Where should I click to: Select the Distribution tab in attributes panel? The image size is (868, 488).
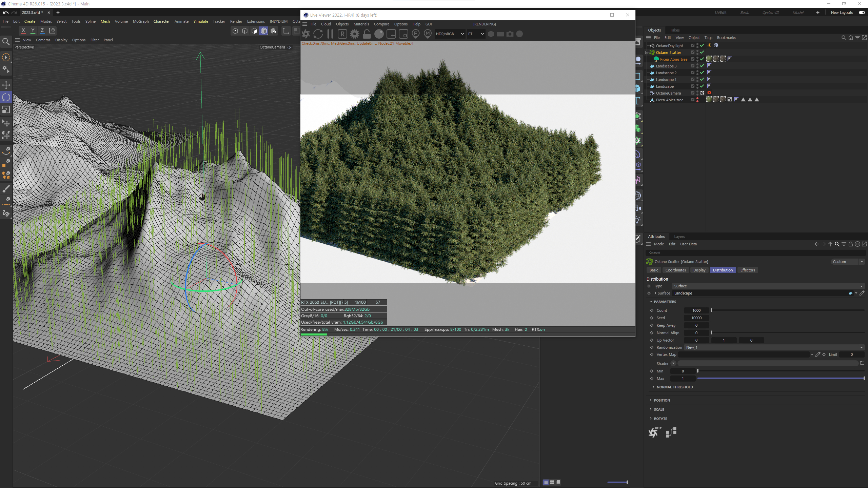pyautogui.click(x=723, y=270)
